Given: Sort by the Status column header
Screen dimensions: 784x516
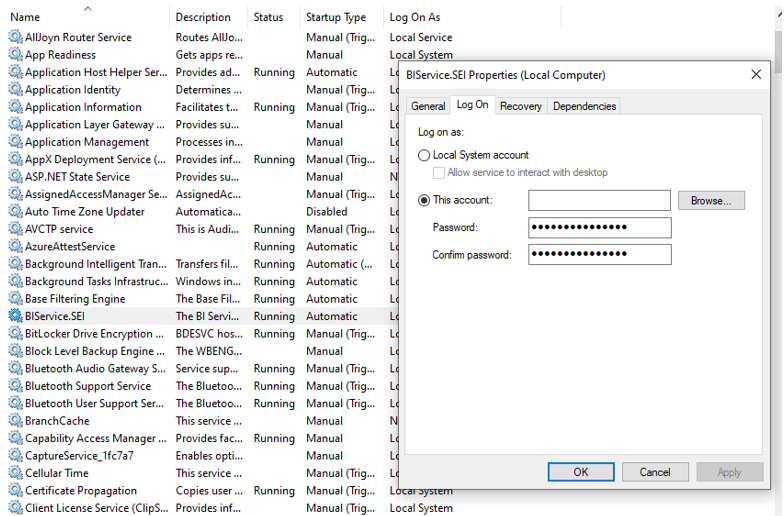Looking at the screenshot, I should tap(268, 17).
